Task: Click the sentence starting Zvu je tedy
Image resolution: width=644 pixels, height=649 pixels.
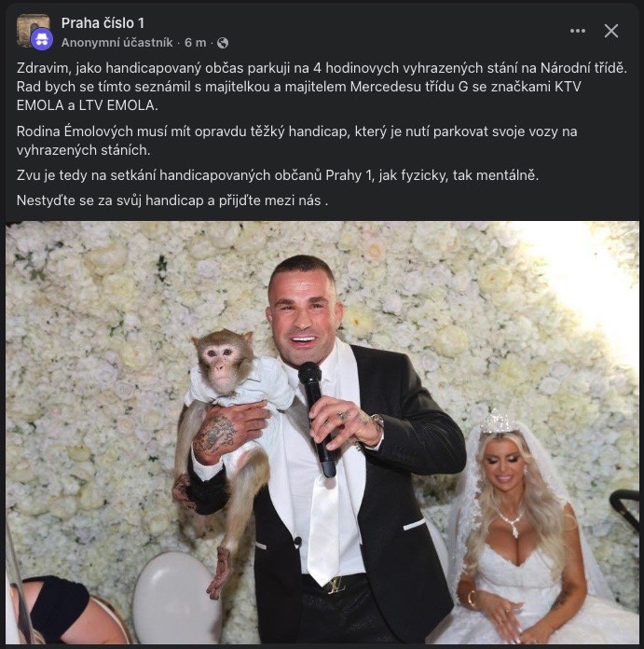Action: pyautogui.click(x=278, y=175)
